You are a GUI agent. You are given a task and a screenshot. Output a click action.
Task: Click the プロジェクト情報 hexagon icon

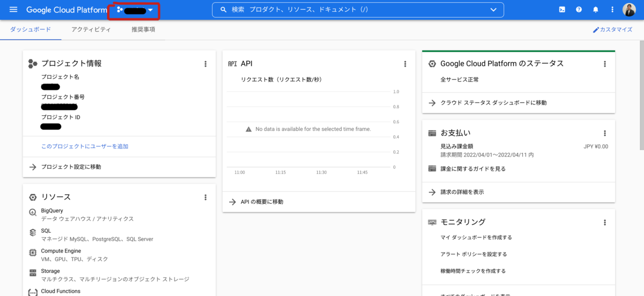[33, 63]
